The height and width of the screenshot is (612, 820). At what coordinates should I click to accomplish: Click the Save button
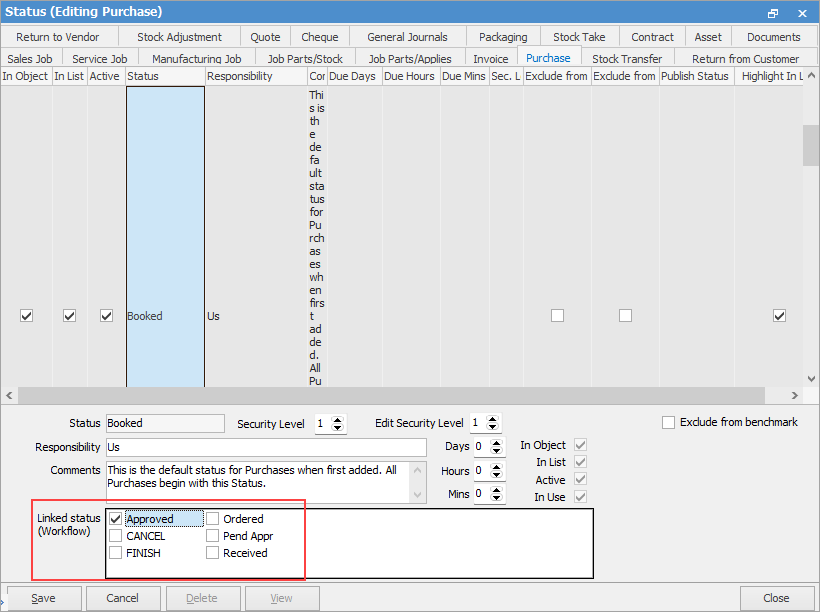click(x=44, y=598)
